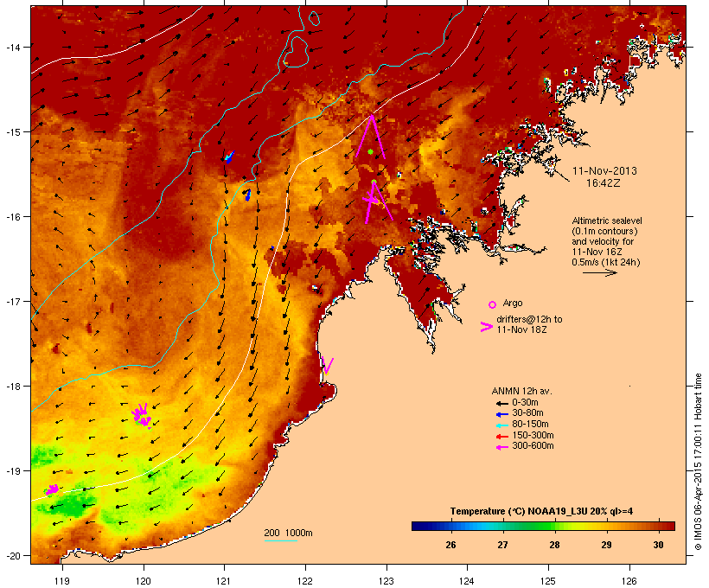Click the magenta cluster near 118.9E 19.2S
Image resolution: width=709 pixels, height=588 pixels.
[52, 489]
